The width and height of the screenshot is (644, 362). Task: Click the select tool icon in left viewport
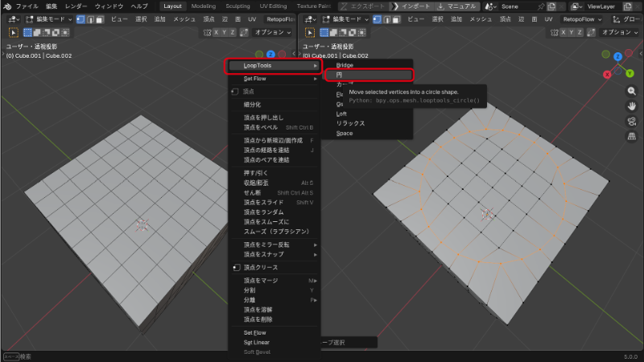[13, 32]
